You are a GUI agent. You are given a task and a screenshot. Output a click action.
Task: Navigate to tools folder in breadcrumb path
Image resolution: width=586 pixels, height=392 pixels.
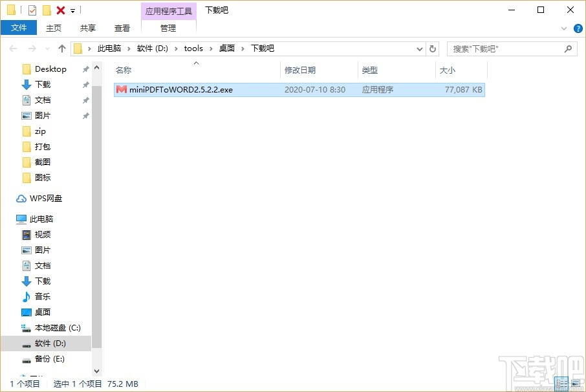193,48
